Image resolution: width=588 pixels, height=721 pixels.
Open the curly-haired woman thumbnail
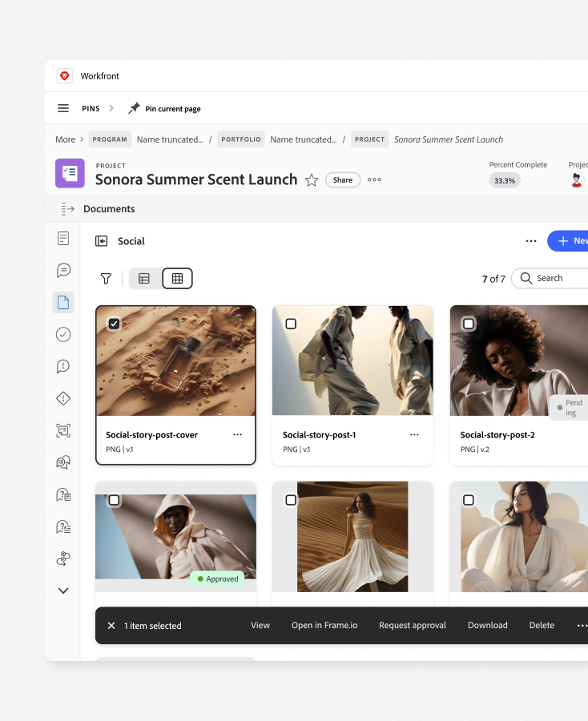point(518,361)
